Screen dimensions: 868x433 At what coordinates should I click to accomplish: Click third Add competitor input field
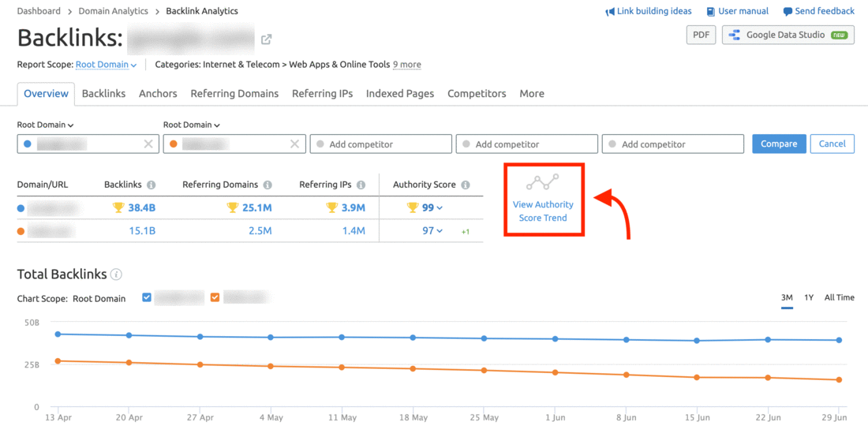[673, 144]
